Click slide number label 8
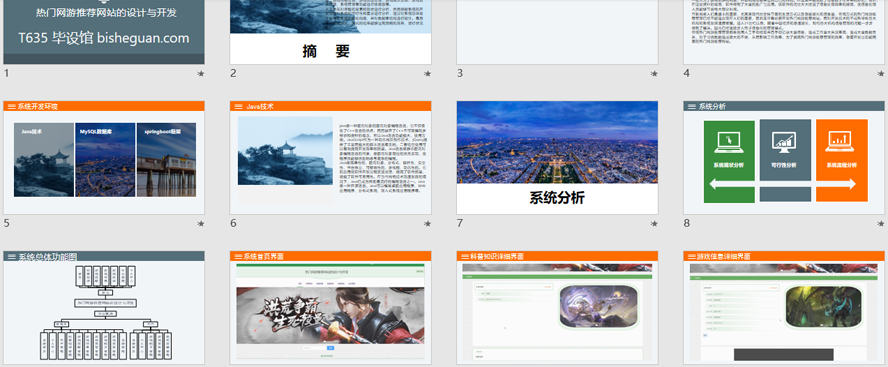 tap(686, 223)
